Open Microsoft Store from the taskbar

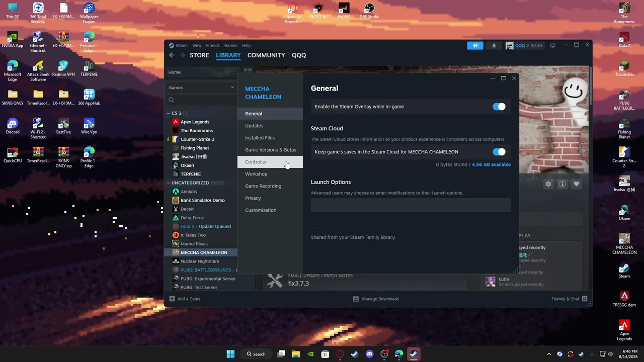(326, 354)
